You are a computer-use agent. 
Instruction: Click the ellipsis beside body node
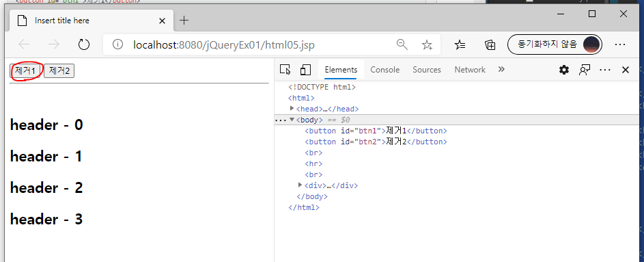[280, 120]
